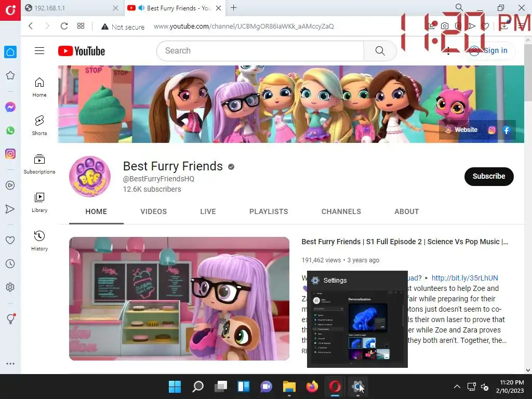Open Task View on taskbar
532x399 pixels.
click(220, 387)
